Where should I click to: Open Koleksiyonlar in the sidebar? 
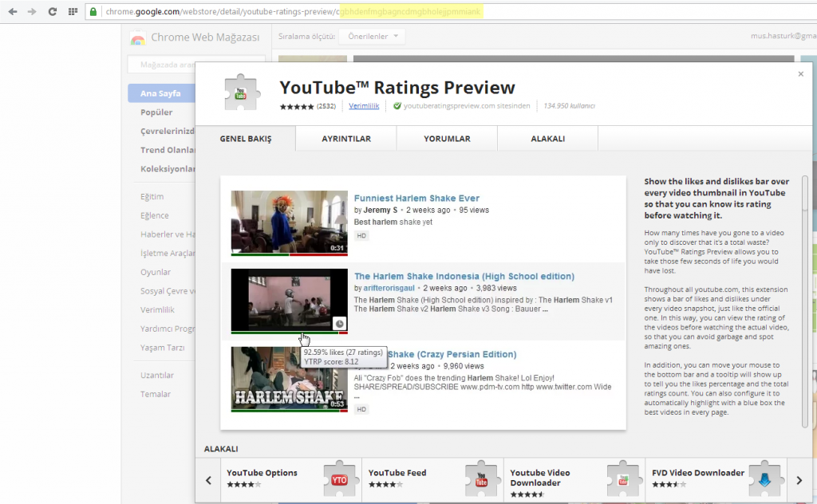pyautogui.click(x=168, y=169)
